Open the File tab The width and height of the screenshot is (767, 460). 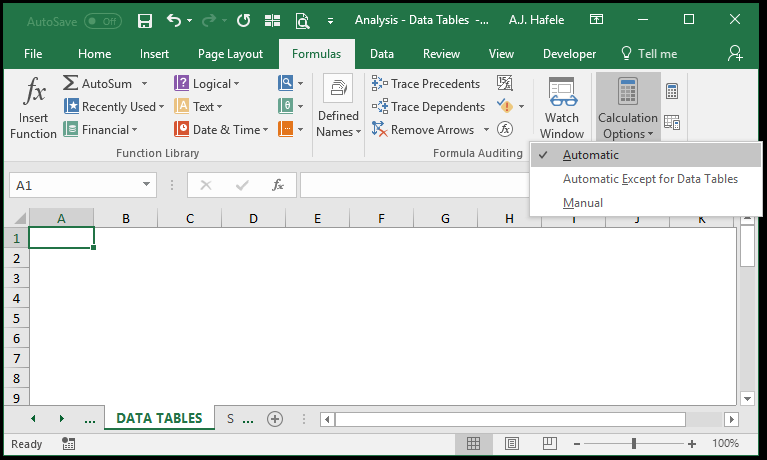pos(33,54)
